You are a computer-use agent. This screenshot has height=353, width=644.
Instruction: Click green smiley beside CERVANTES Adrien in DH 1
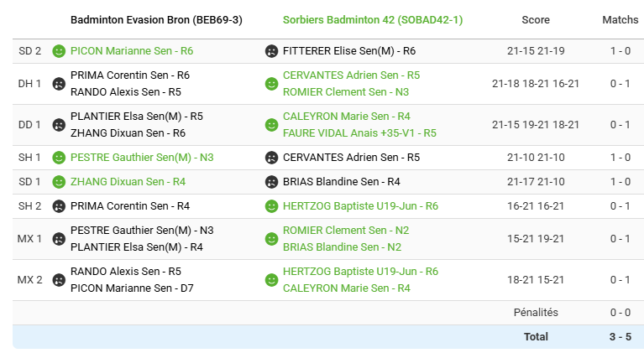271,84
